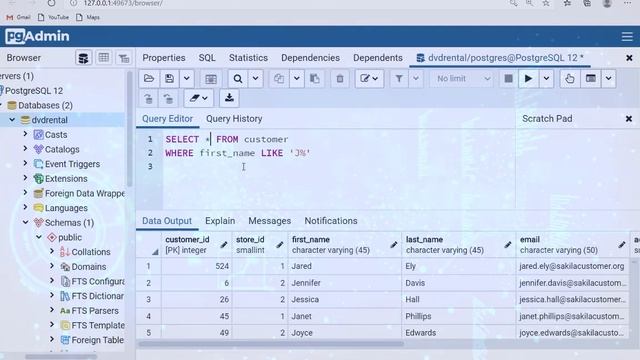Switch to the Dependents tab

(378, 58)
